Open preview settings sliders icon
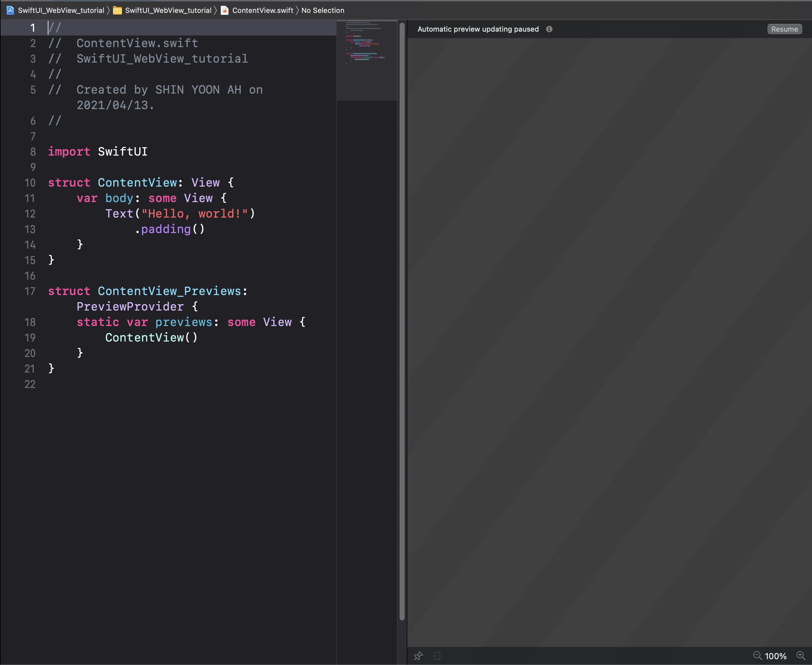 coord(437,656)
